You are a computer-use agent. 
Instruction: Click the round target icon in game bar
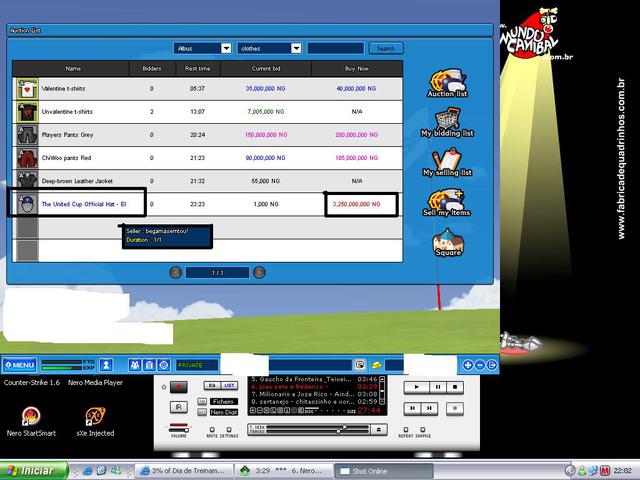164,365
